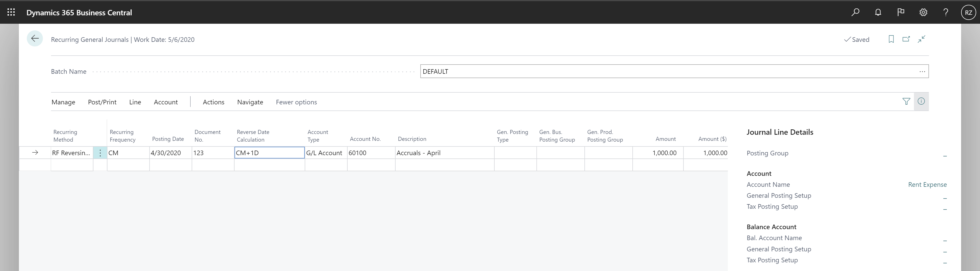Open the Navigate menu
This screenshot has width=980, height=271.
click(x=250, y=102)
